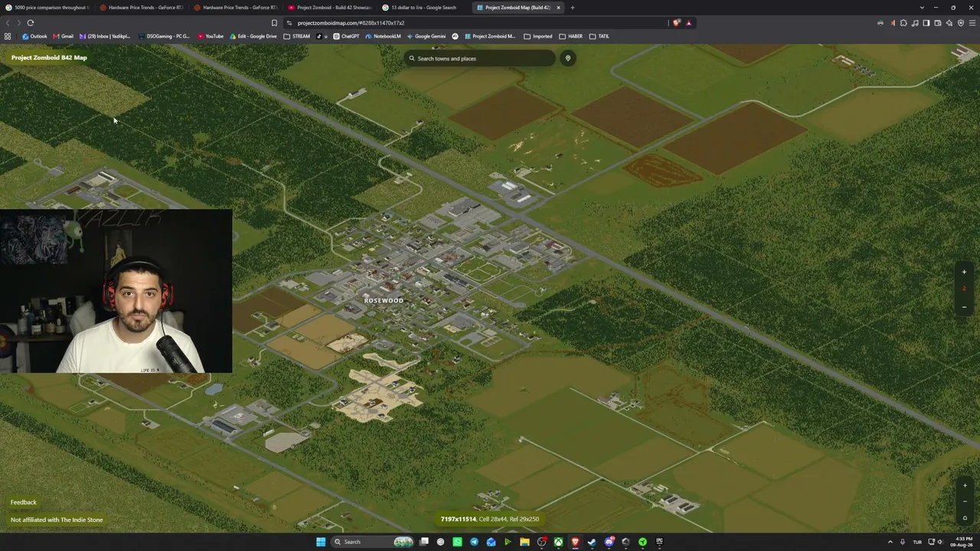Screen dimensions: 980x551
Task: Open Epic Games Launcher from the taskbar
Action: [659, 542]
